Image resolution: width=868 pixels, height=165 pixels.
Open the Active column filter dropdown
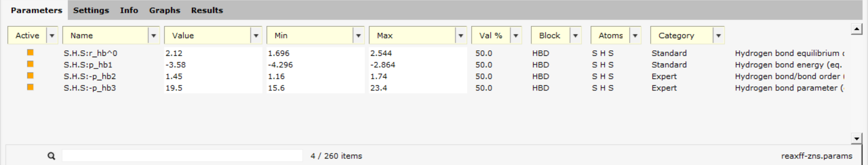(x=52, y=35)
